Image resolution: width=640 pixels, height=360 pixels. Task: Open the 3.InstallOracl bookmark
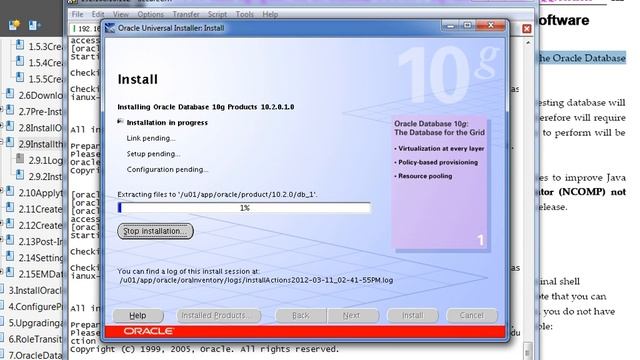36,290
